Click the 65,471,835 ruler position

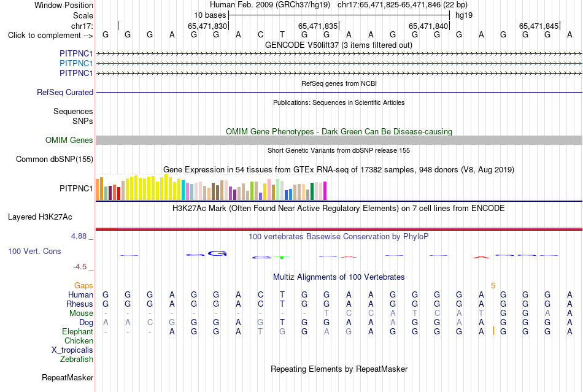point(318,26)
